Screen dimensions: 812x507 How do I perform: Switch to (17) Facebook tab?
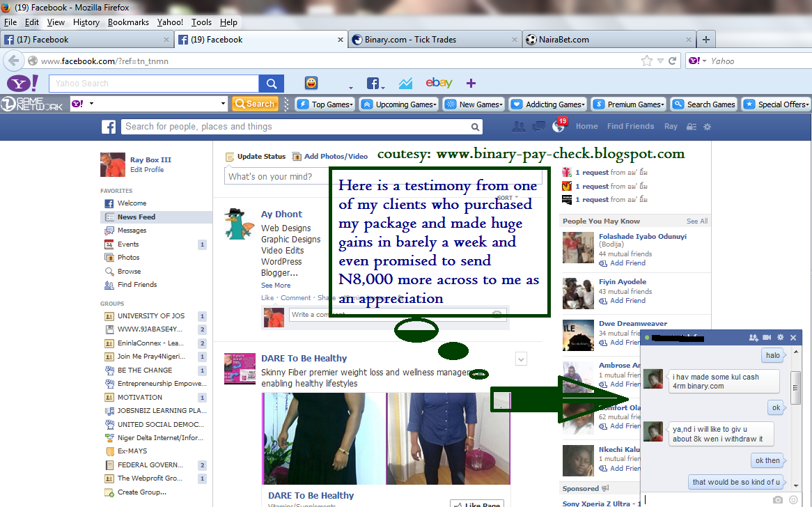pyautogui.click(x=86, y=40)
